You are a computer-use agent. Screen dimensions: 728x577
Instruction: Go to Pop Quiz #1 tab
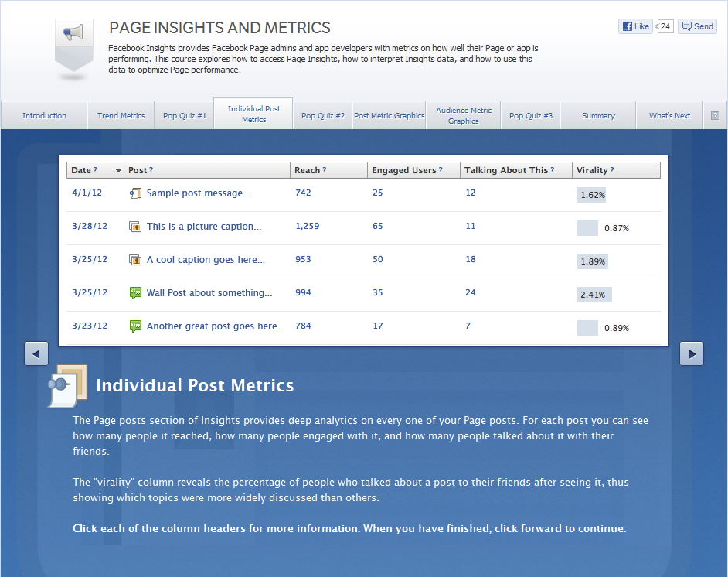click(185, 116)
